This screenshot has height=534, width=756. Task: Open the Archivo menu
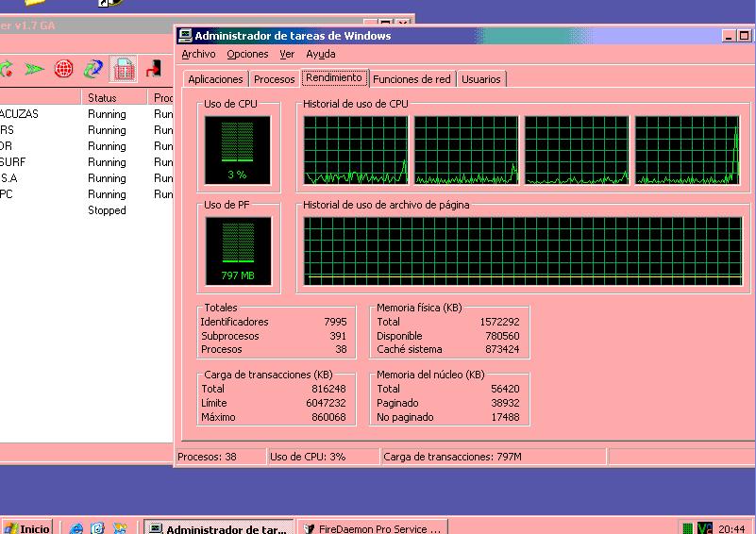pos(198,54)
